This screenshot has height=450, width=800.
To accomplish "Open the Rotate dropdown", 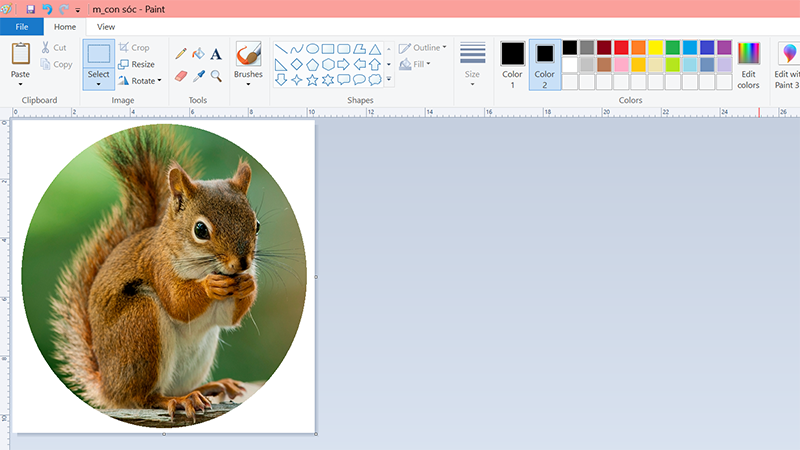I will pyautogui.click(x=139, y=81).
